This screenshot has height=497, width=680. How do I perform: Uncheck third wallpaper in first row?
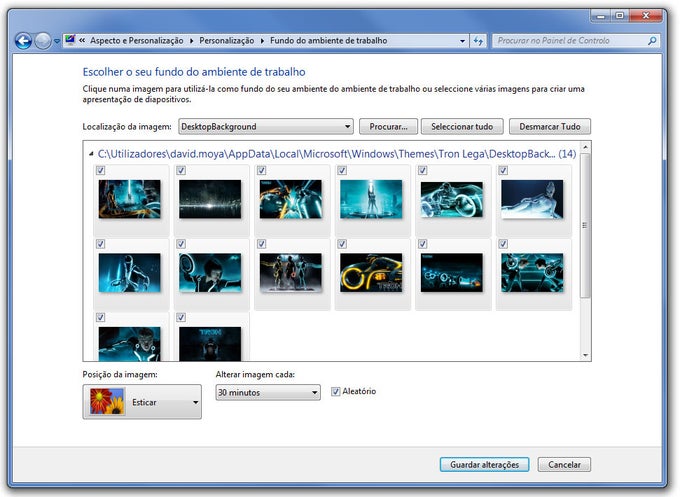(262, 170)
